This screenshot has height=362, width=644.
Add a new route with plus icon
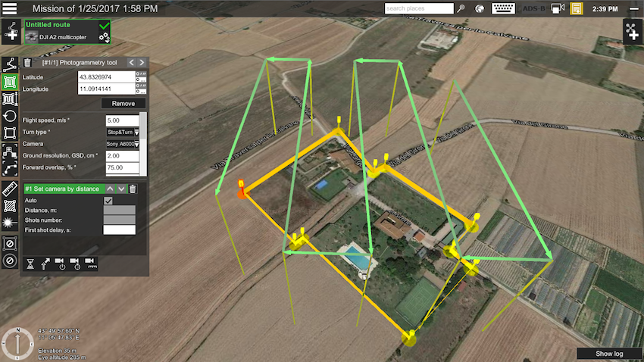10,31
